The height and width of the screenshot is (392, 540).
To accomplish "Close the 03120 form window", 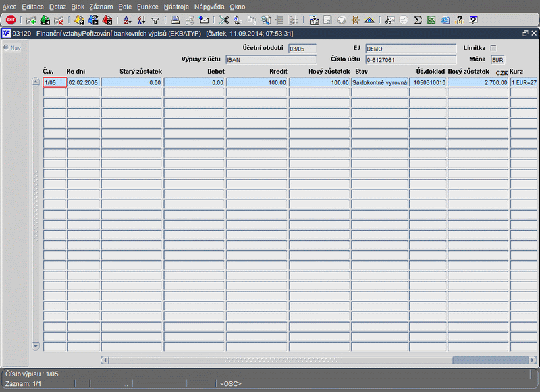I will click(534, 33).
